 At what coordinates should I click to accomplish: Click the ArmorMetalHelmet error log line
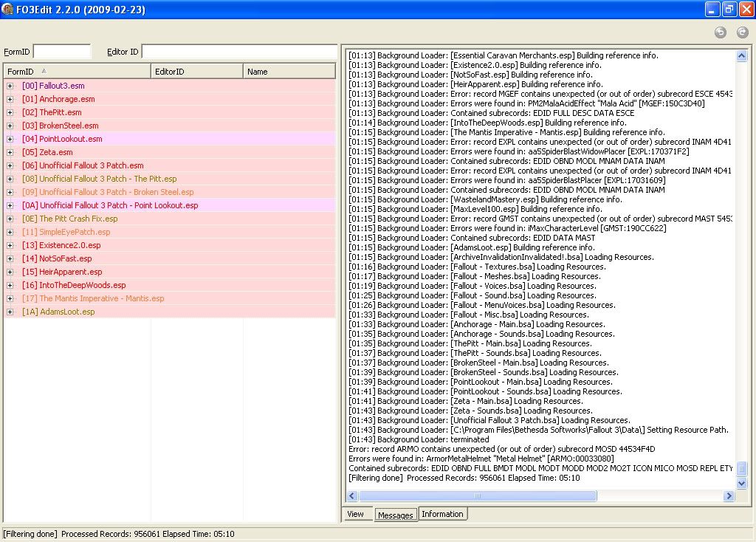(481, 459)
